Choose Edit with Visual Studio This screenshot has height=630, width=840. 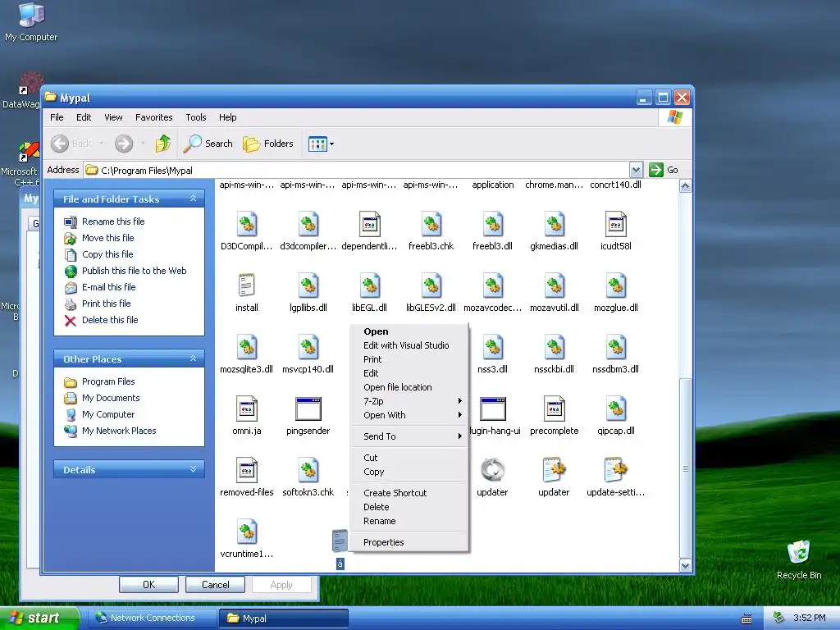tap(409, 345)
